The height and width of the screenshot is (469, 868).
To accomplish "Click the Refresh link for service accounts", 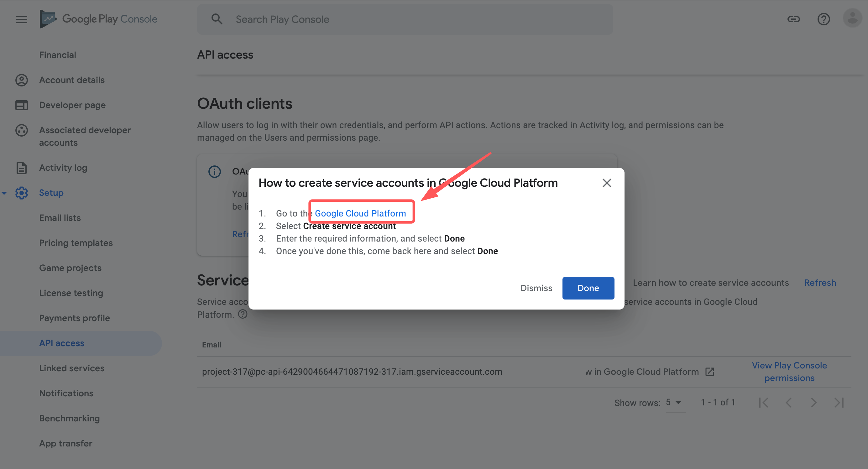I will [820, 283].
